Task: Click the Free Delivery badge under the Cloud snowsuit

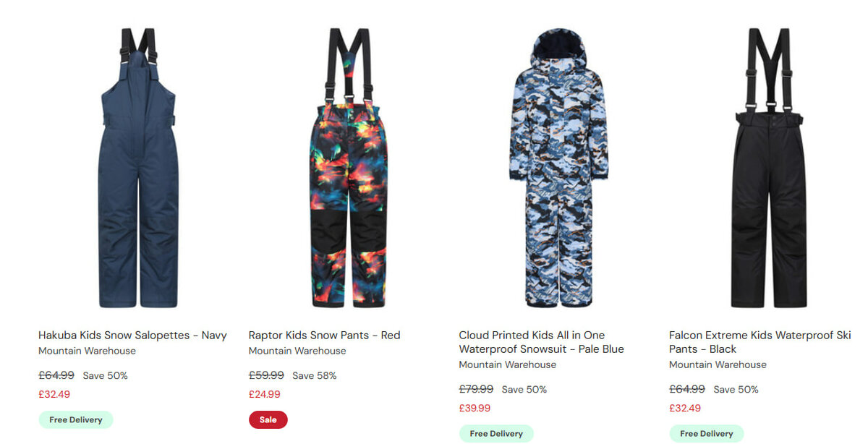Action: (496, 434)
